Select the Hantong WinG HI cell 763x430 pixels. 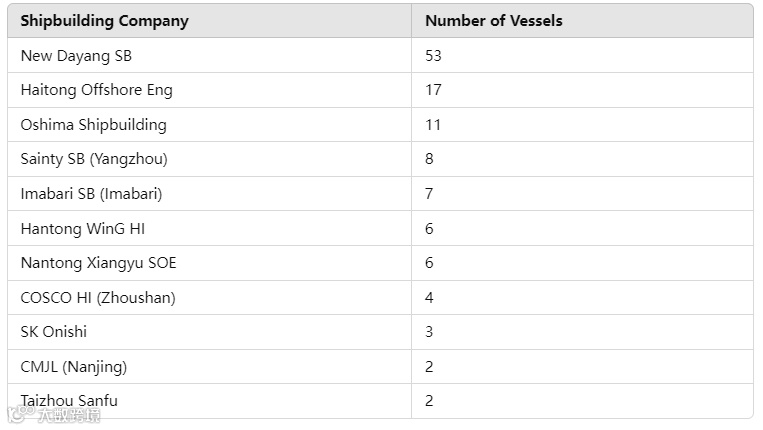point(83,229)
